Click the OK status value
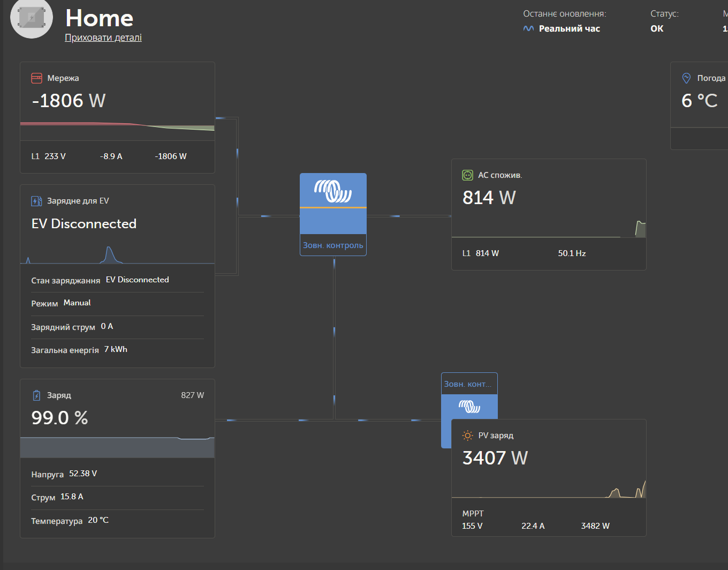728x570 pixels. pos(657,29)
